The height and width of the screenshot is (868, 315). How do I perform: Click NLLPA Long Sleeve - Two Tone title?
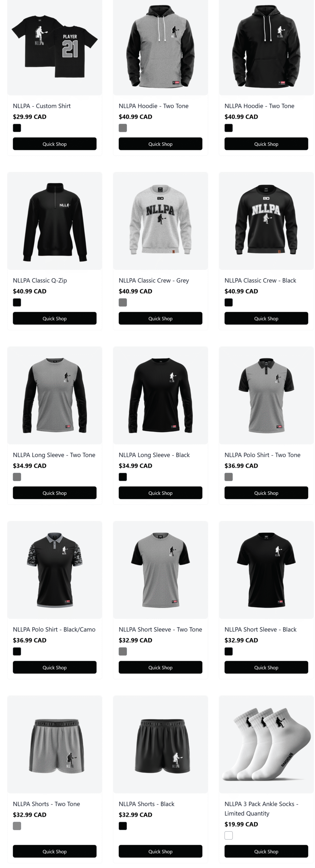(x=54, y=455)
